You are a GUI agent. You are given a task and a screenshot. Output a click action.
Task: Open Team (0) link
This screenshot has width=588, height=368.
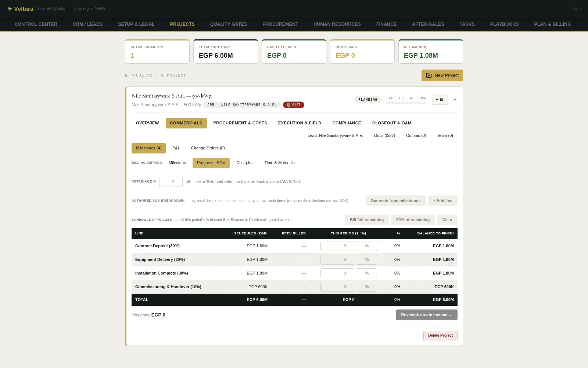[445, 136]
